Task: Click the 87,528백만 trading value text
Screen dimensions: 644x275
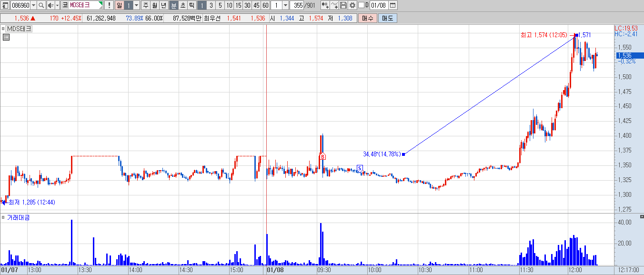Action: pos(187,18)
